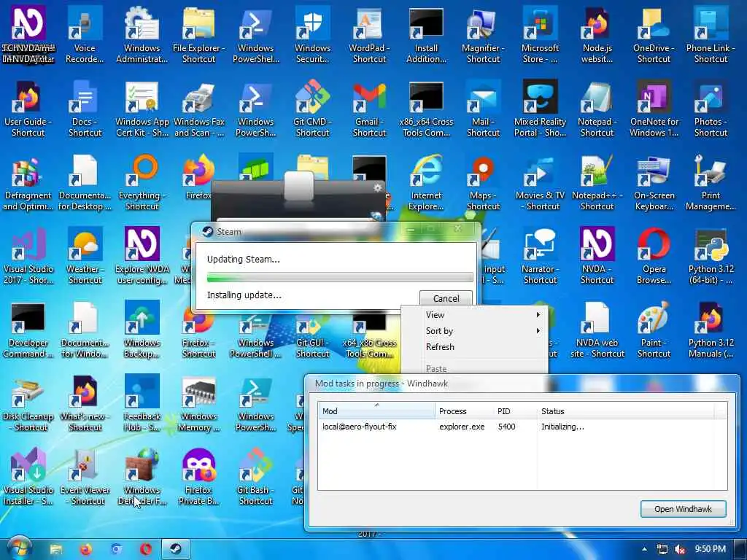Open the On-Screen Keyboard shortcut
Viewport: 747px width, 560px height.
point(654,182)
